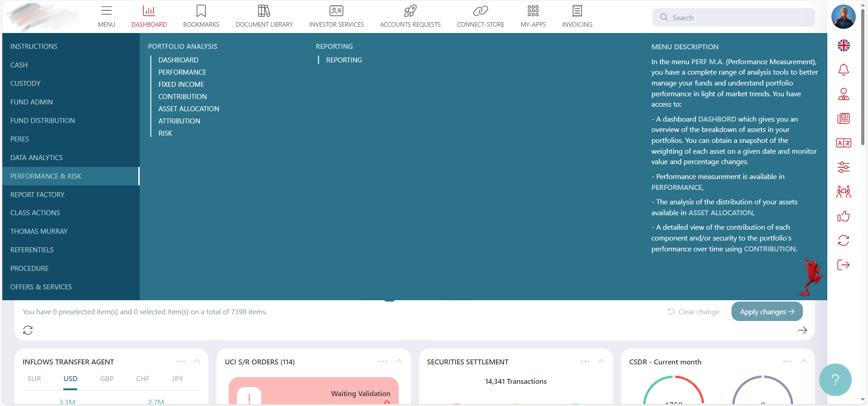Click the thumbs-up feedback icon
The height and width of the screenshot is (406, 868).
843,216
